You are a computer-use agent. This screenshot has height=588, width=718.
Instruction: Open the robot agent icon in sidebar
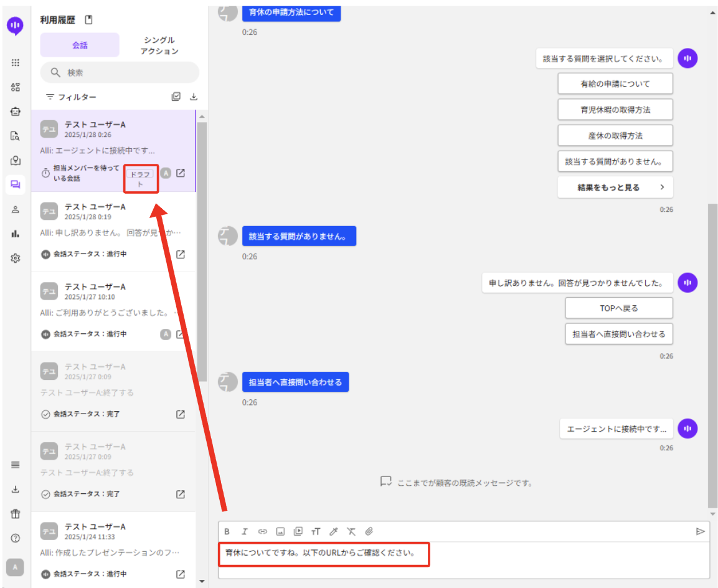(16, 111)
